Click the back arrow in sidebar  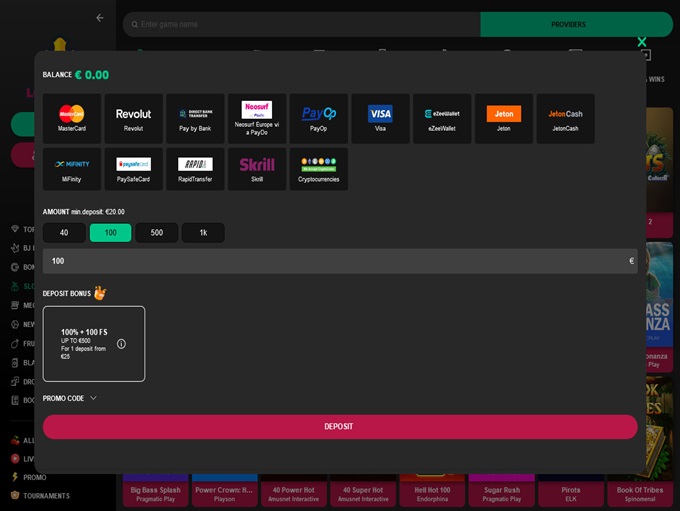click(99, 18)
